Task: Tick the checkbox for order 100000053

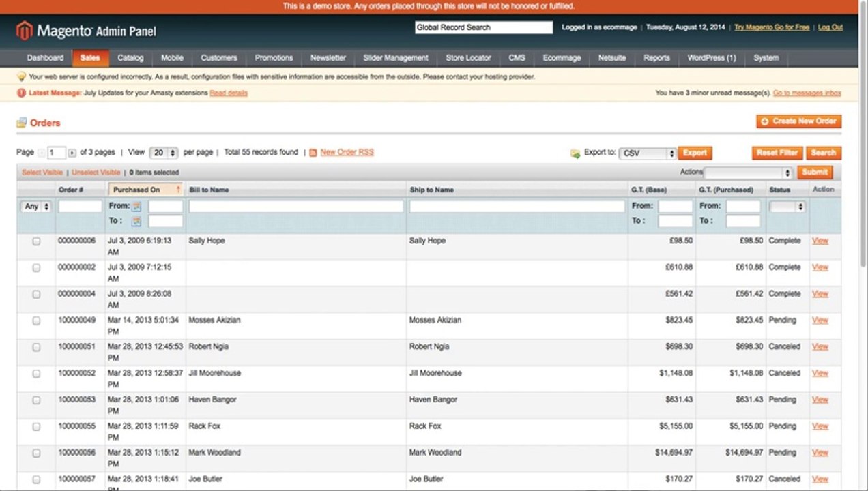Action: (x=37, y=400)
